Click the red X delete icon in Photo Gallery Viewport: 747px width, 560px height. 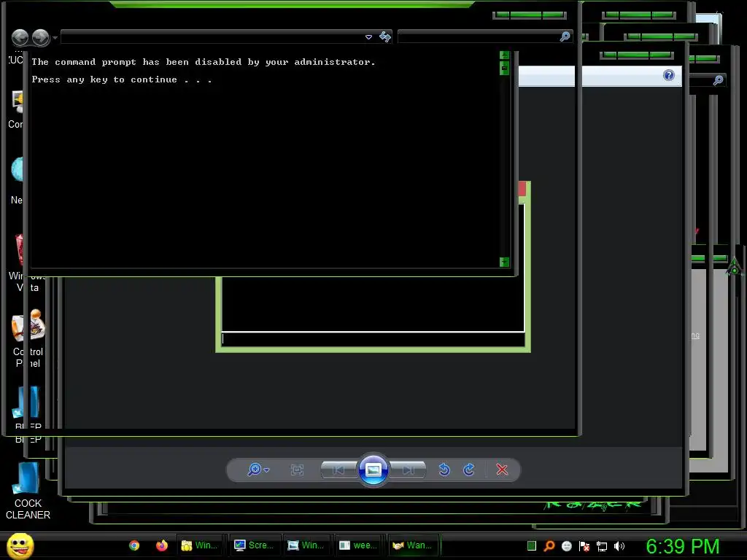click(x=502, y=470)
